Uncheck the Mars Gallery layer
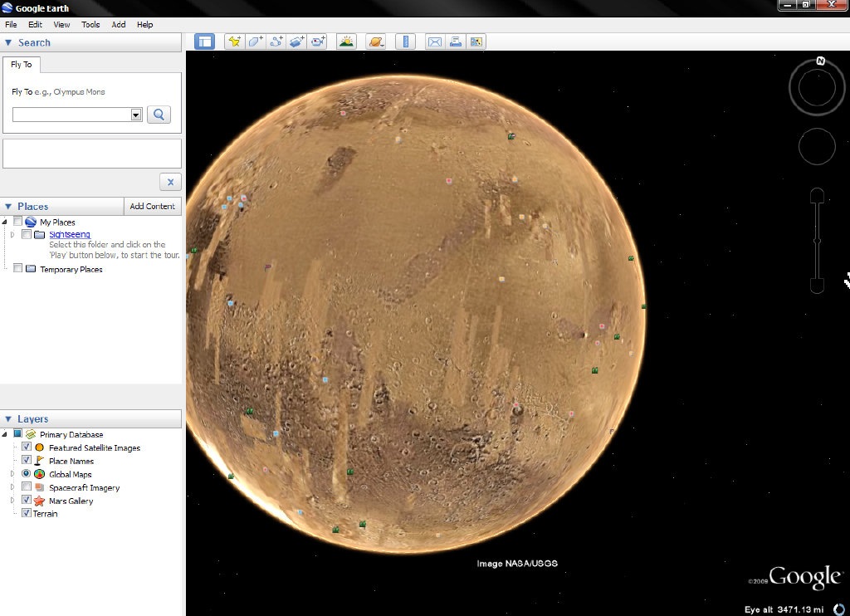850x616 pixels. tap(26, 500)
